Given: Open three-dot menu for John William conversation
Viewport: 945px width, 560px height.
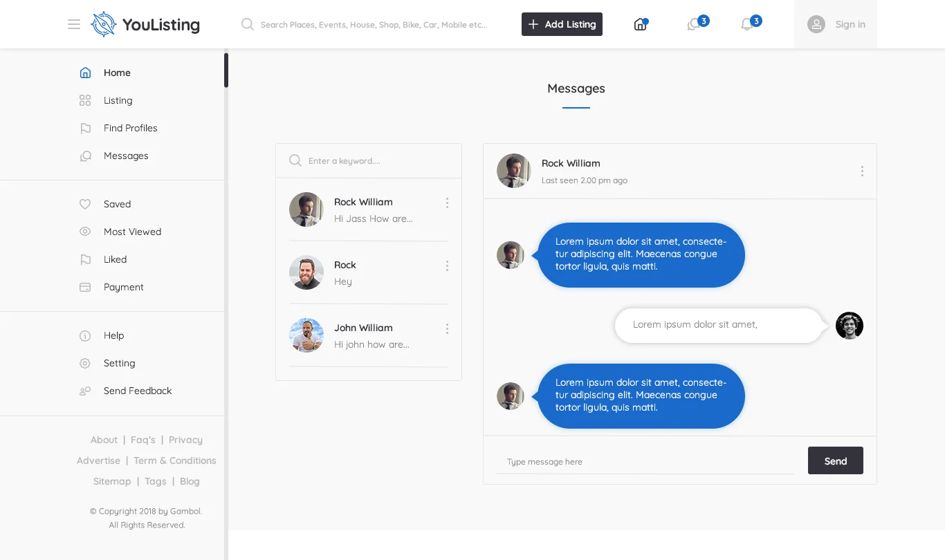Looking at the screenshot, I should pos(447,328).
